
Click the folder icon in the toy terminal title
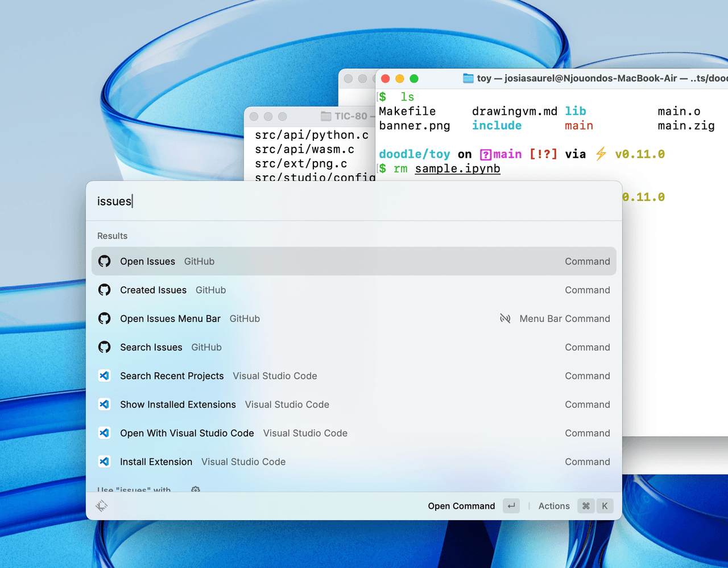click(x=468, y=78)
